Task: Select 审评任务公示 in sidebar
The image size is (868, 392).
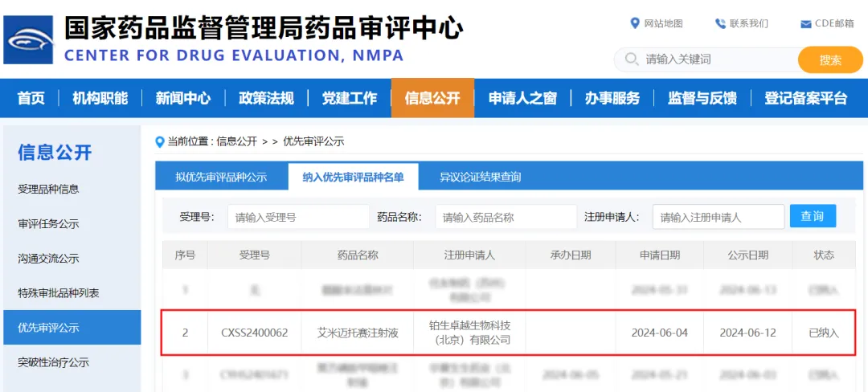Action: (x=49, y=224)
